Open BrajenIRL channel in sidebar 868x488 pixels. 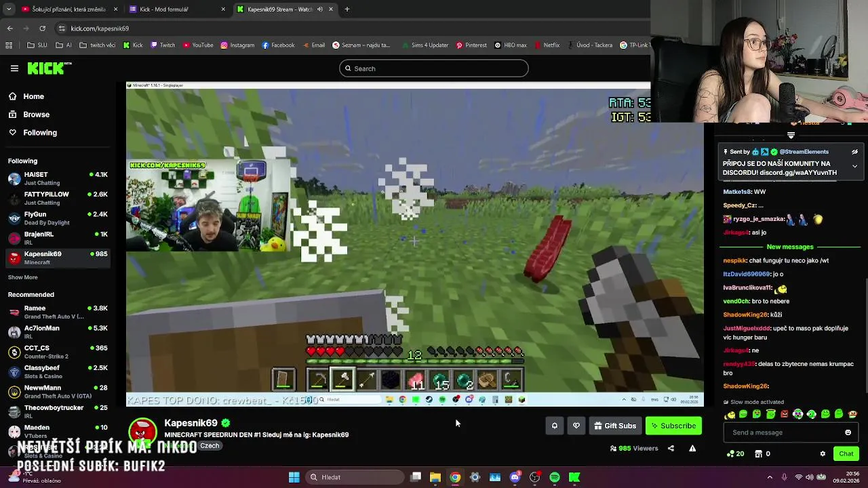(x=58, y=238)
